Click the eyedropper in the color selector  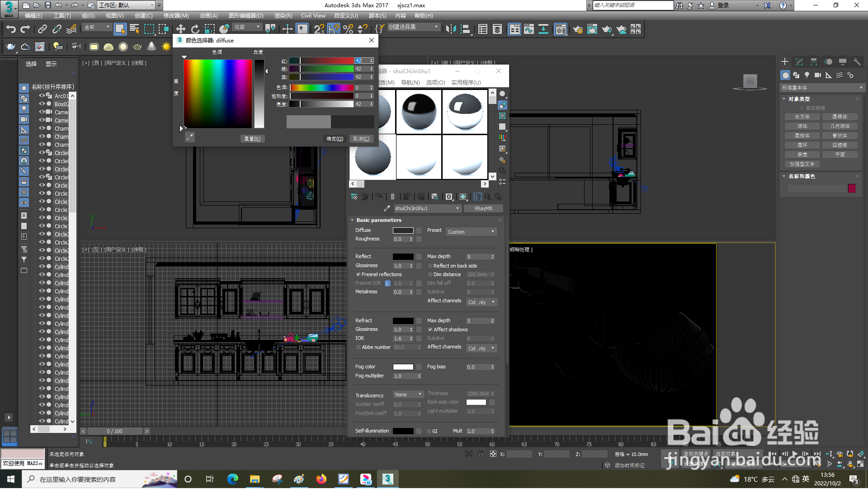tap(190, 137)
